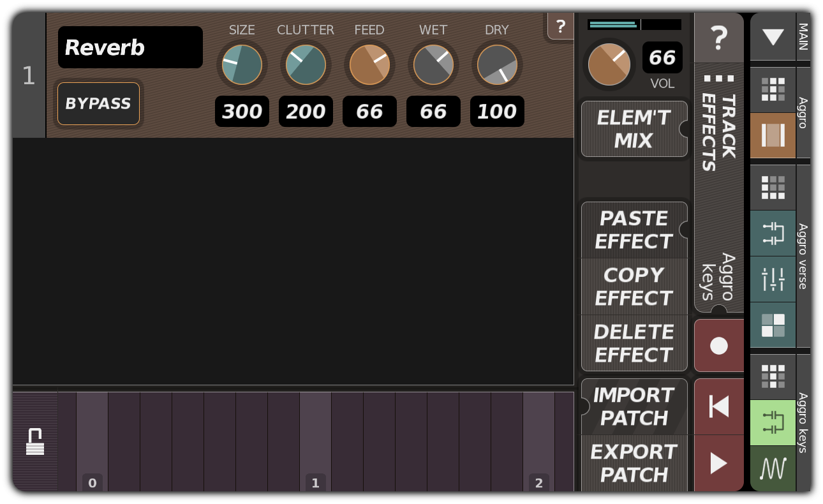This screenshot has width=823, height=504.
Task: Open the Reverb panel help arrow
Action: (x=561, y=27)
